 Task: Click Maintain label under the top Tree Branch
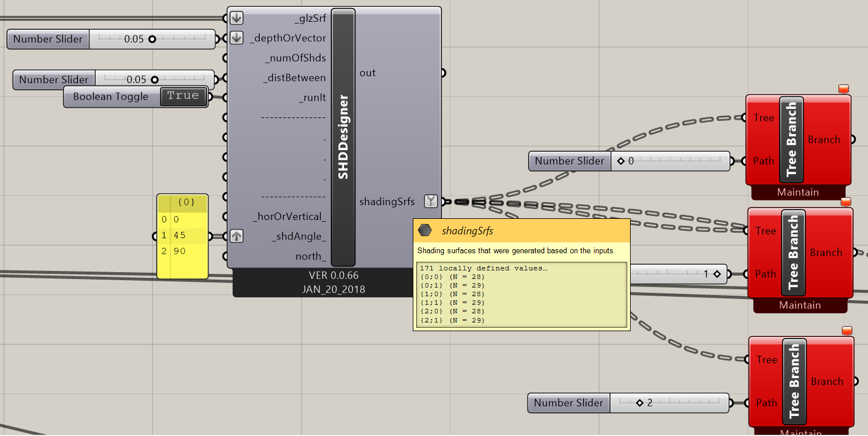(798, 192)
